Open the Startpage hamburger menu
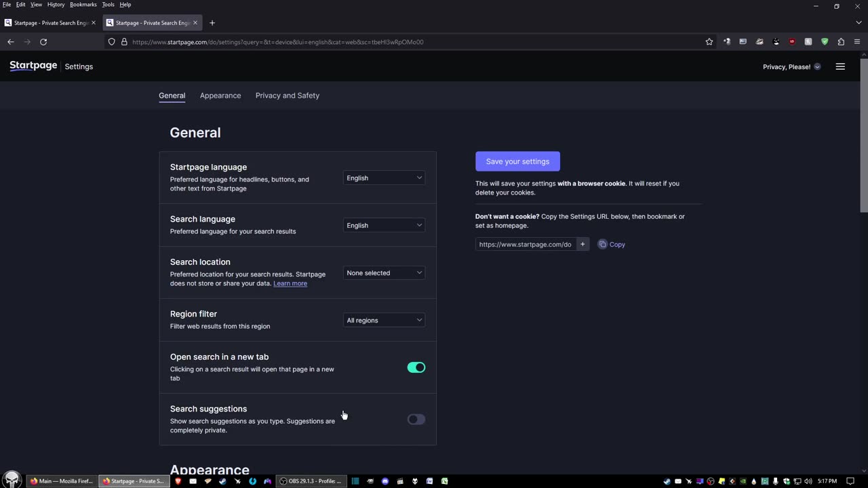 click(840, 66)
